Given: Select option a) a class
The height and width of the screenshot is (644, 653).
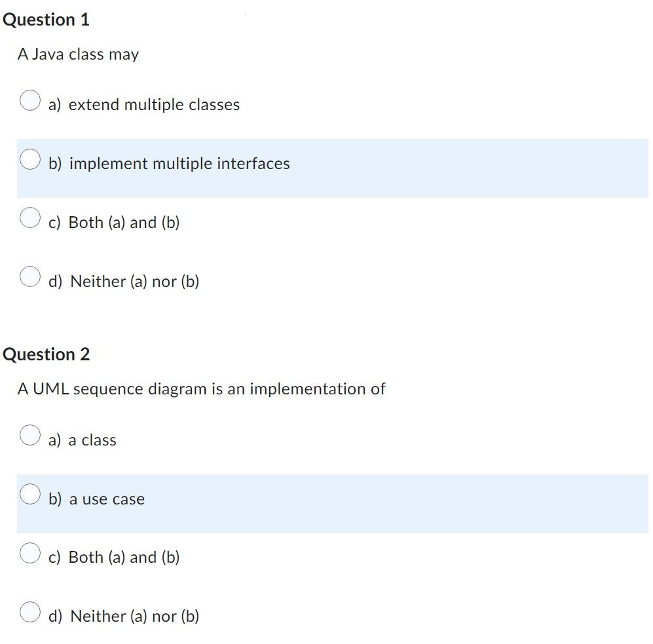Looking at the screenshot, I should point(29,435).
